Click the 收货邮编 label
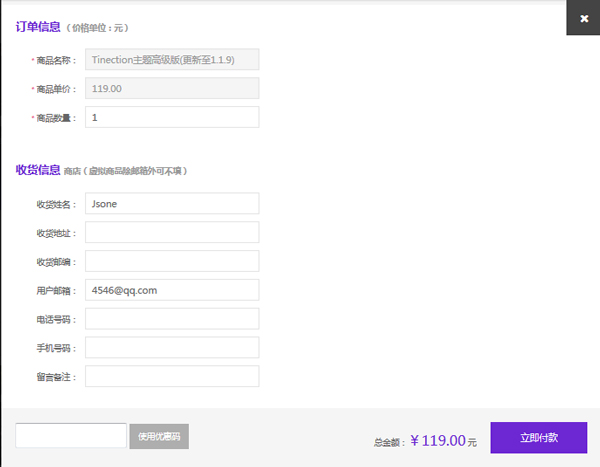The height and width of the screenshot is (467, 600). (56, 262)
